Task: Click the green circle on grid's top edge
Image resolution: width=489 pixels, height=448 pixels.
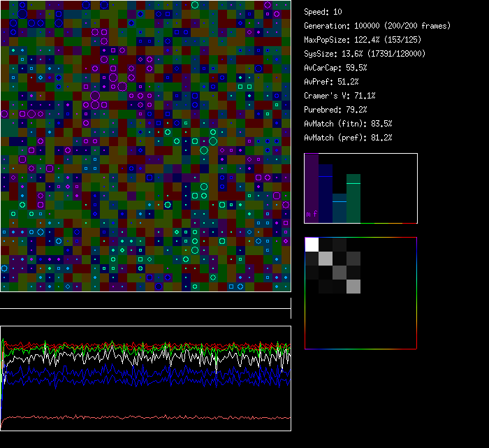Action: pyautogui.click(x=194, y=4)
